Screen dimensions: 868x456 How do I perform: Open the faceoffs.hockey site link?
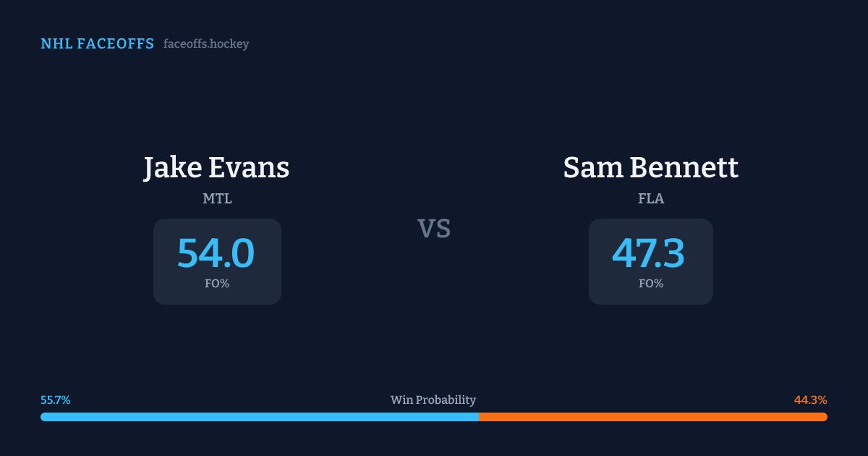[x=206, y=44]
